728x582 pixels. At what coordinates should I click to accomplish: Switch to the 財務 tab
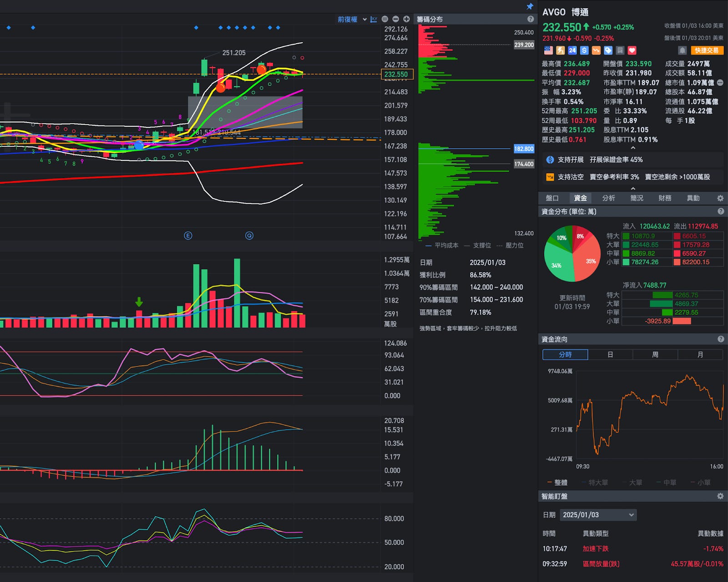pyautogui.click(x=665, y=198)
